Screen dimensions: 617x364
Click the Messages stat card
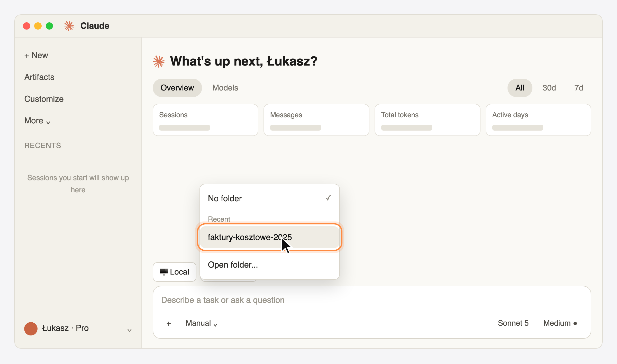(x=316, y=120)
